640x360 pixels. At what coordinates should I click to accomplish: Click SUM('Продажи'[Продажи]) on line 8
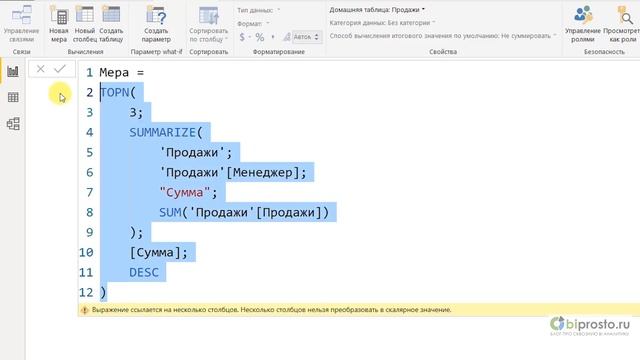pos(244,213)
